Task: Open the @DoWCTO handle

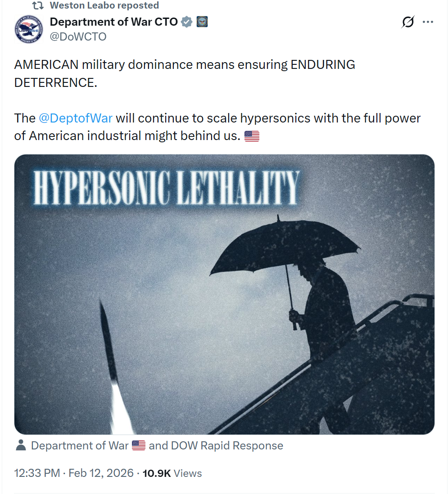Action: point(78,36)
